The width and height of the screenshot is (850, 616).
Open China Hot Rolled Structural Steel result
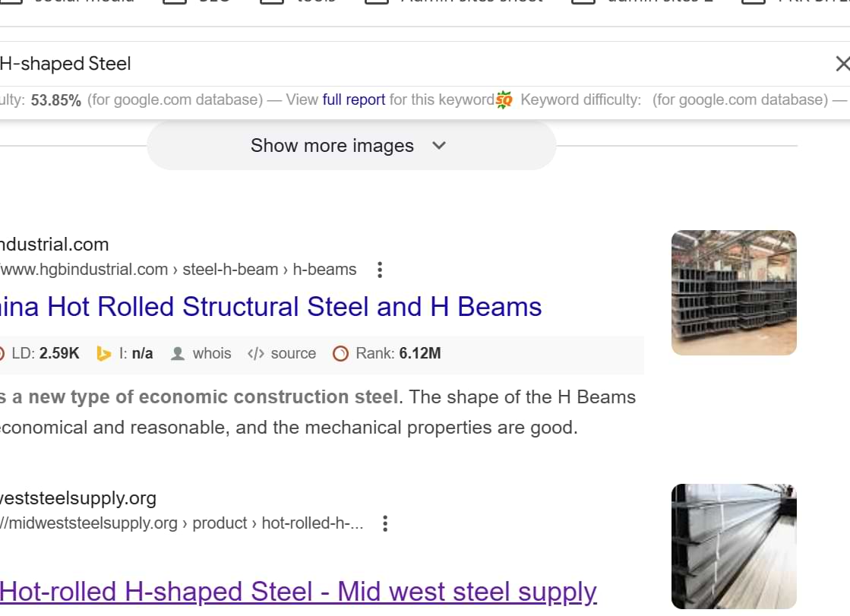tap(271, 307)
